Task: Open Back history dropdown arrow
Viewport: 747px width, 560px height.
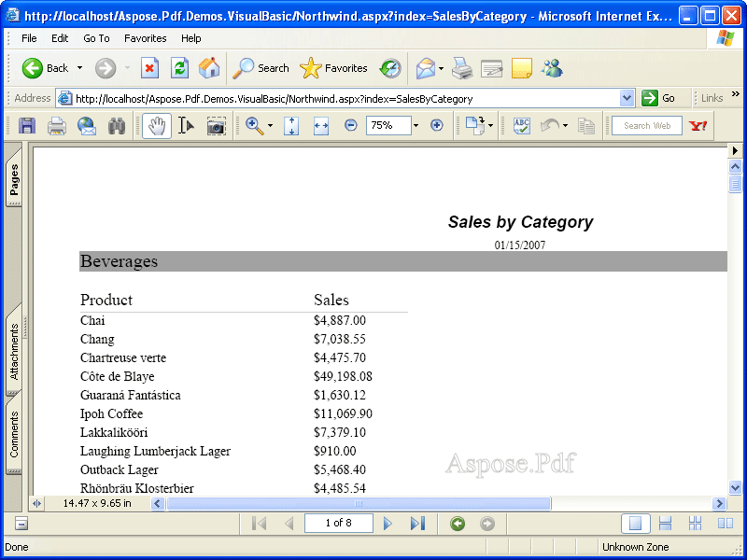Action: point(79,68)
